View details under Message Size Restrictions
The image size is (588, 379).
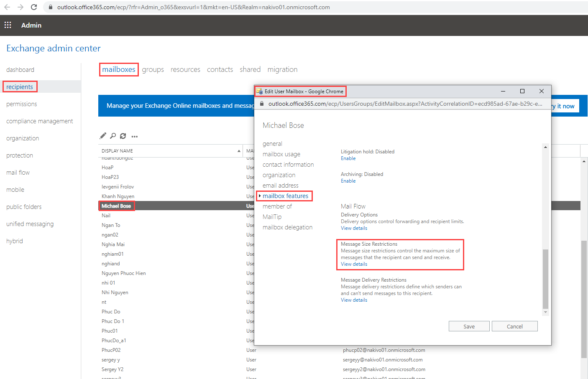[x=354, y=264]
